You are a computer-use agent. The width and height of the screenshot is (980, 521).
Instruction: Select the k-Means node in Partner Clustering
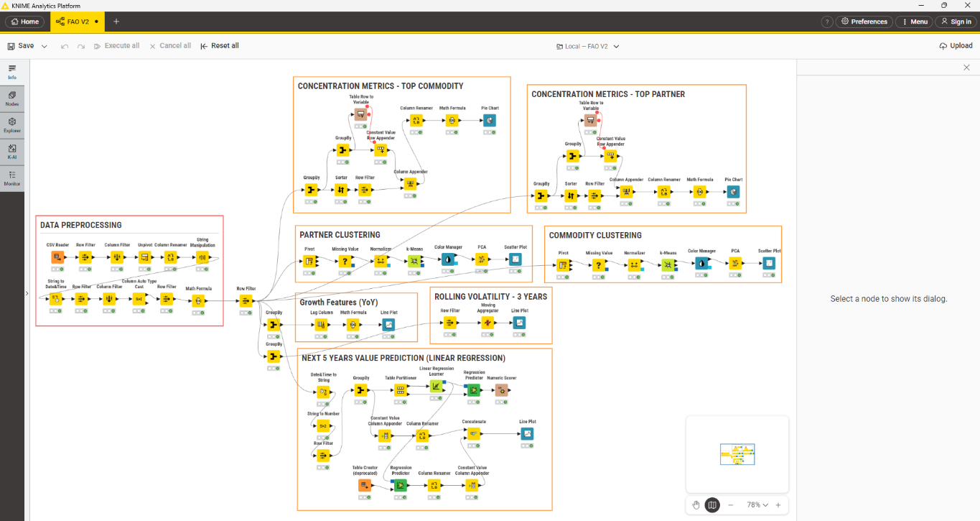tap(414, 261)
